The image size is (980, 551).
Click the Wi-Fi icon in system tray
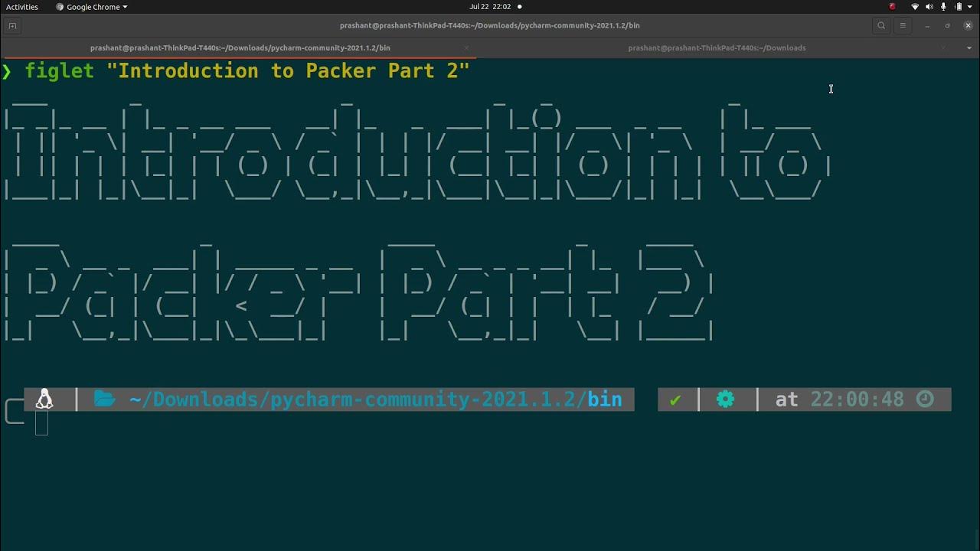(x=915, y=7)
